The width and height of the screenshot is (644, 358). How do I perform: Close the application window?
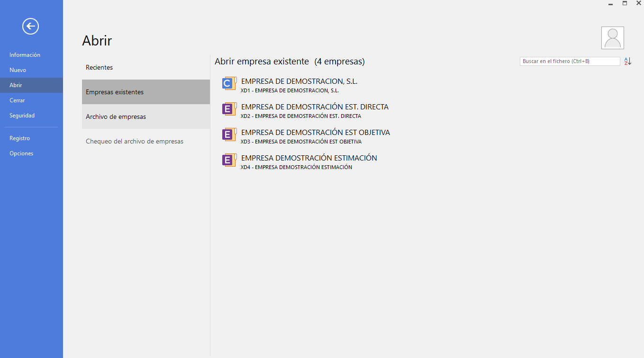[x=639, y=3]
